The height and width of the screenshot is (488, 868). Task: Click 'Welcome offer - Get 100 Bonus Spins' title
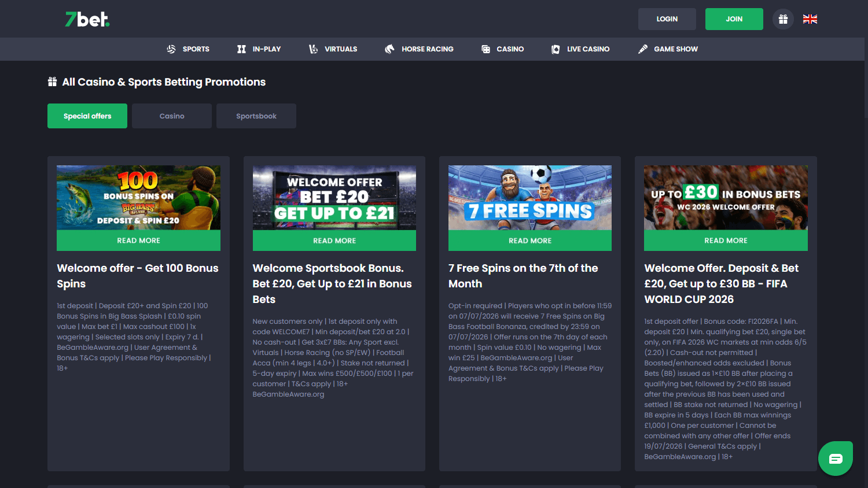pyautogui.click(x=138, y=276)
